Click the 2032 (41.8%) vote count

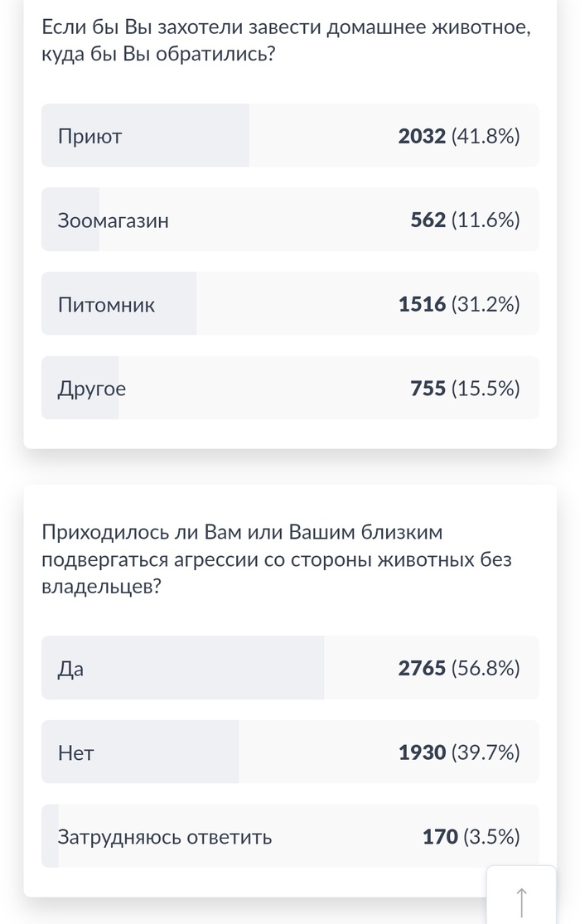459,136
